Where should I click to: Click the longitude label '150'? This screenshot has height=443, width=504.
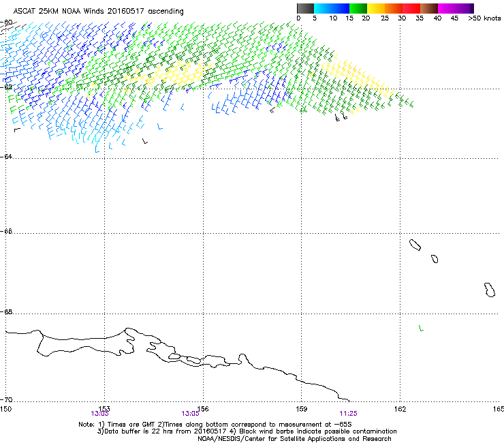point(5,409)
